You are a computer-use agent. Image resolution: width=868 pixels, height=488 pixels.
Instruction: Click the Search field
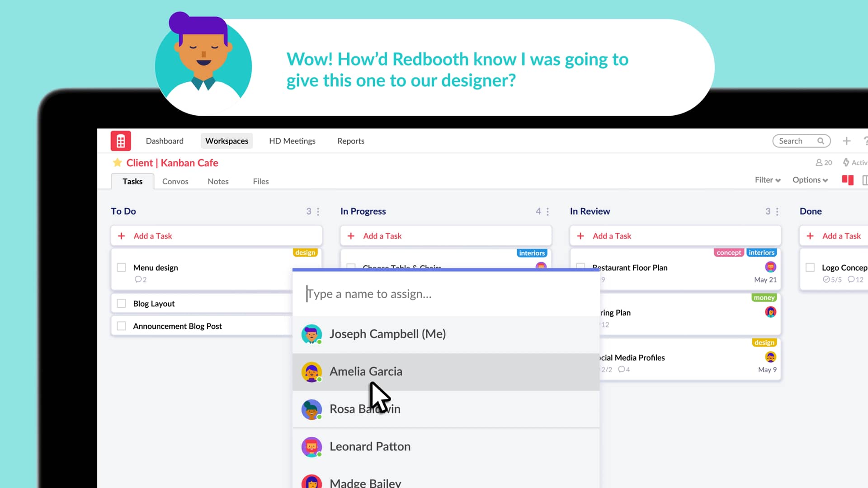(x=801, y=141)
